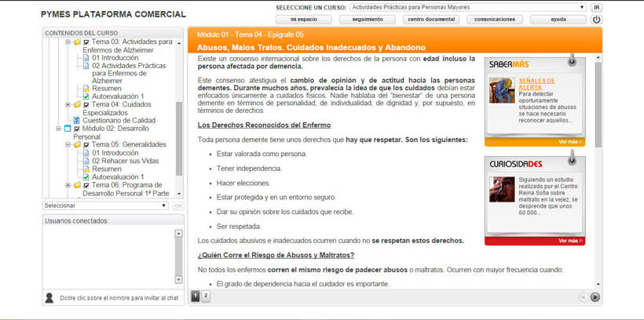Toggle the Tema 04 checkbox
The width and height of the screenshot is (644, 320).
[86, 104]
